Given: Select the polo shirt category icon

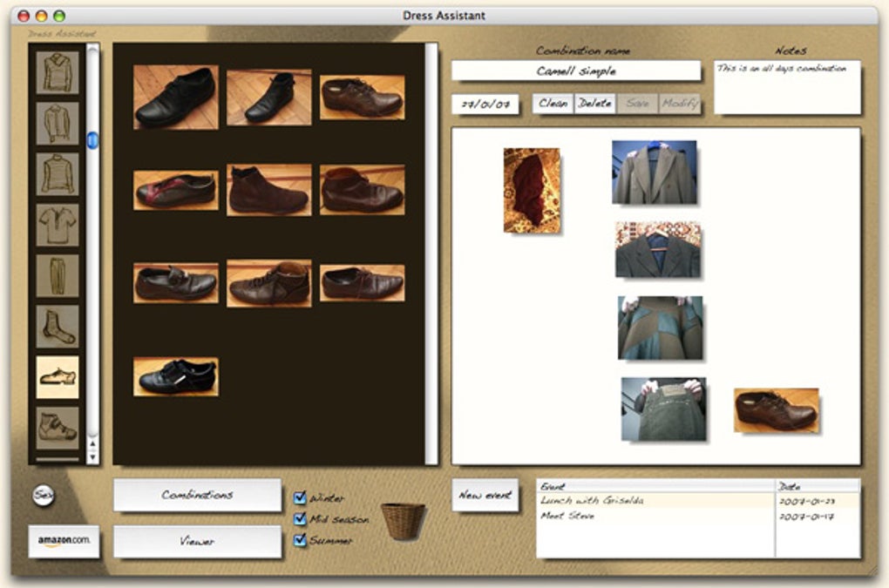Looking at the screenshot, I should click(57, 224).
